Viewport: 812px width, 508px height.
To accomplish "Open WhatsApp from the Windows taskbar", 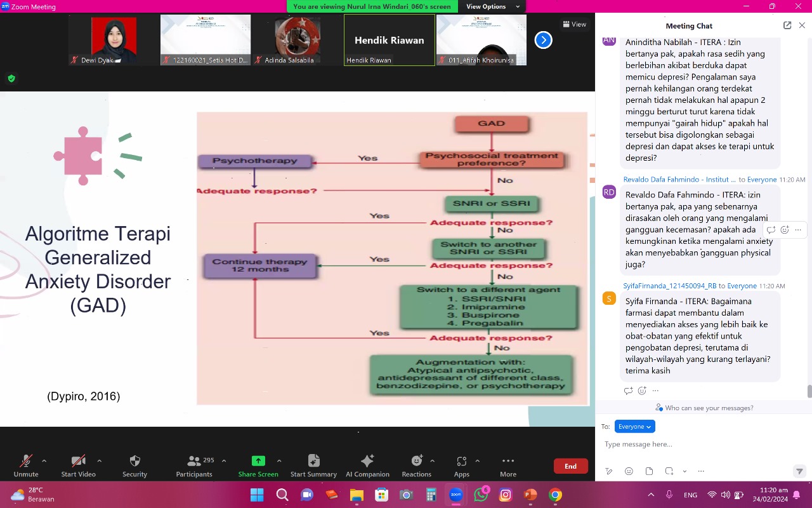I will [x=481, y=495].
